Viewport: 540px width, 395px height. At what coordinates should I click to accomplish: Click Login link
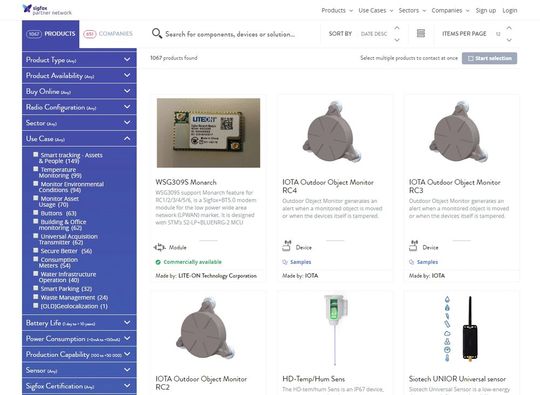tap(510, 10)
